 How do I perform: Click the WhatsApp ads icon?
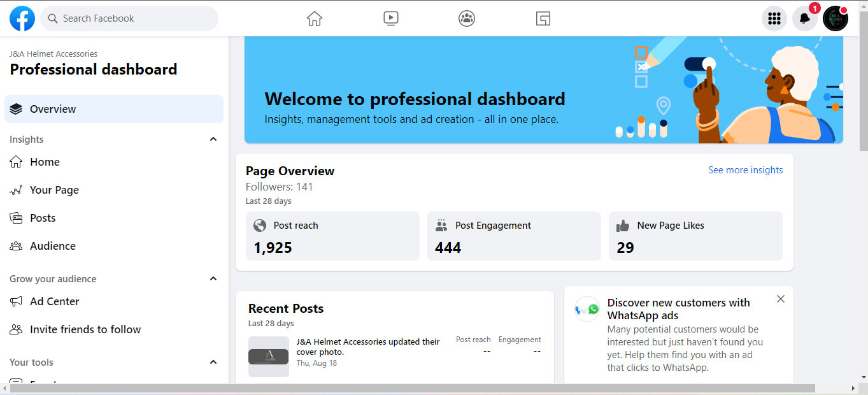click(587, 309)
